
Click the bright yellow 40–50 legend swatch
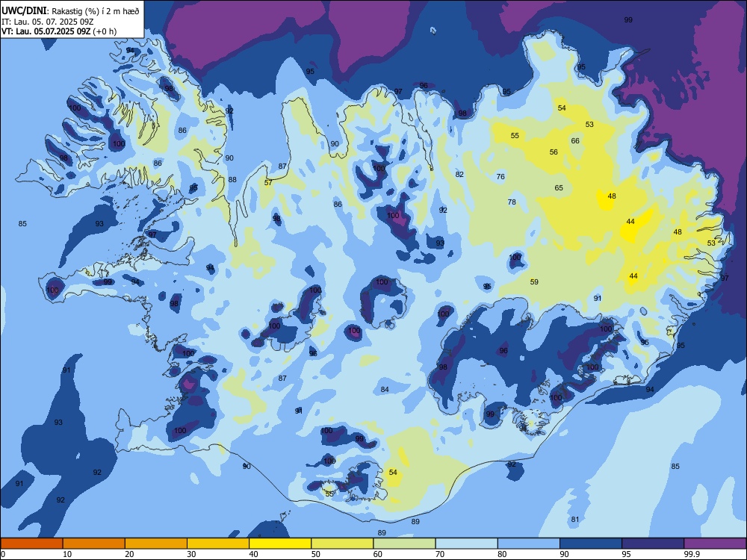(280, 544)
